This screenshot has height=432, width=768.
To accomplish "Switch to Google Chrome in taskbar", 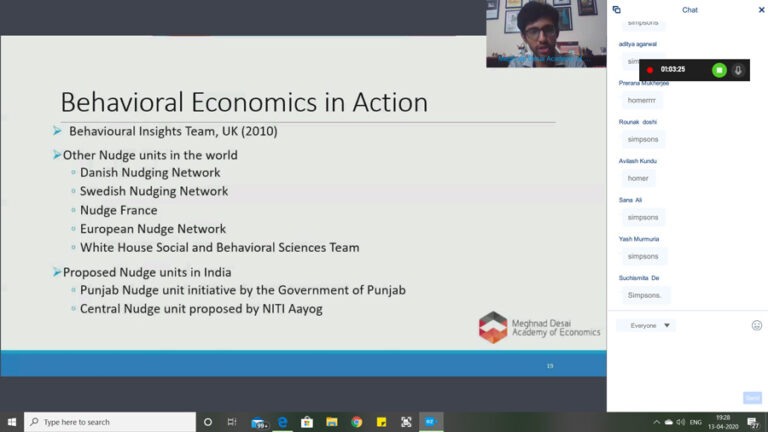I will coord(357,422).
